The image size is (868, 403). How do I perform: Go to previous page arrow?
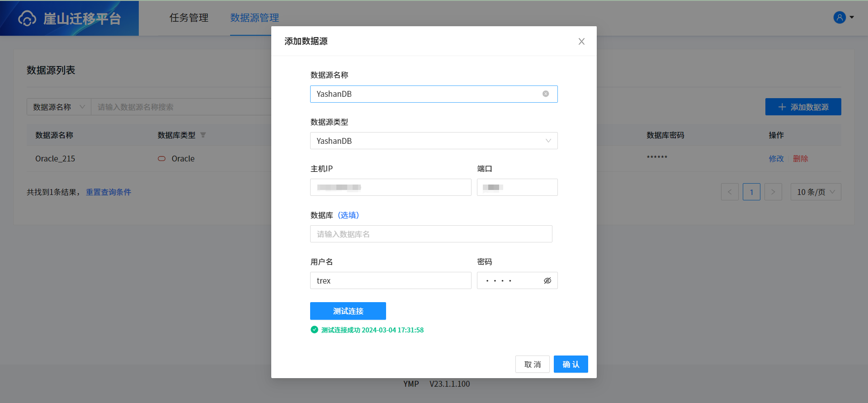(x=730, y=192)
